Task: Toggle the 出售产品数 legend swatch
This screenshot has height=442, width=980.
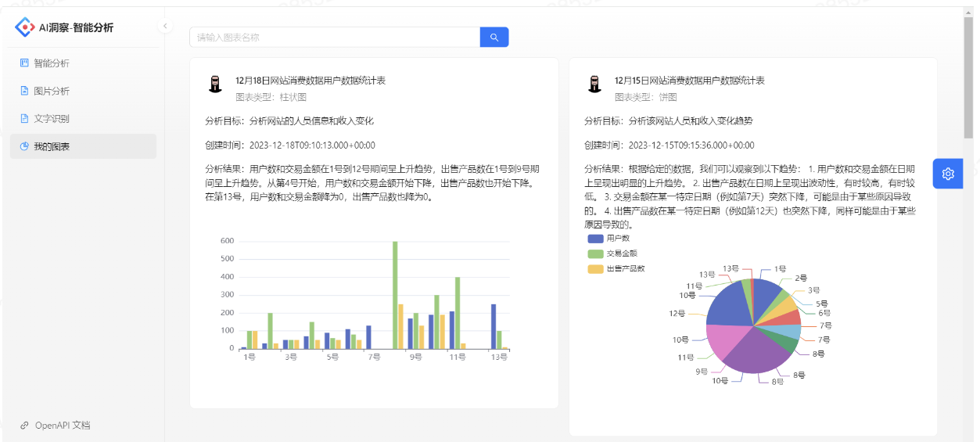Action: [595, 269]
